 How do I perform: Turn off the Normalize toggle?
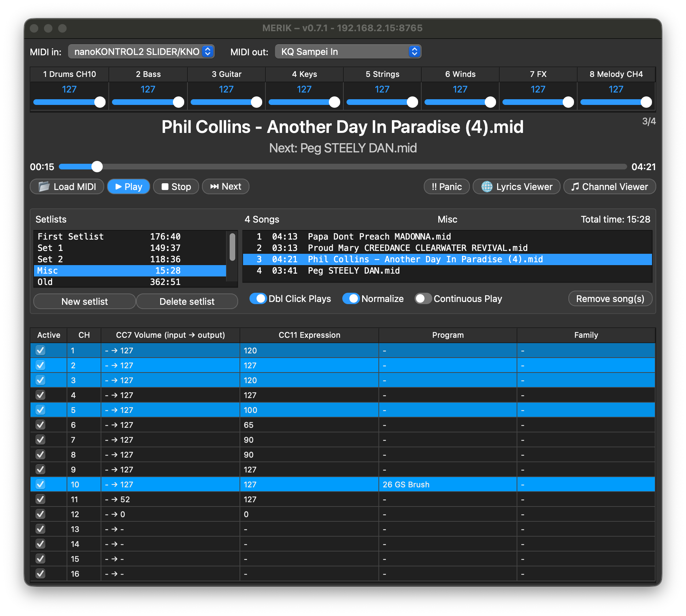(x=352, y=299)
